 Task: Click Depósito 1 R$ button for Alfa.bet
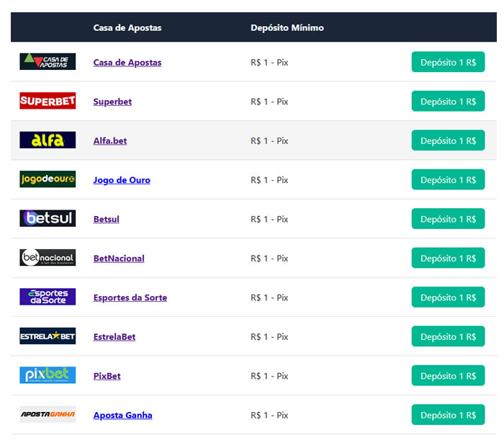pyautogui.click(x=448, y=140)
